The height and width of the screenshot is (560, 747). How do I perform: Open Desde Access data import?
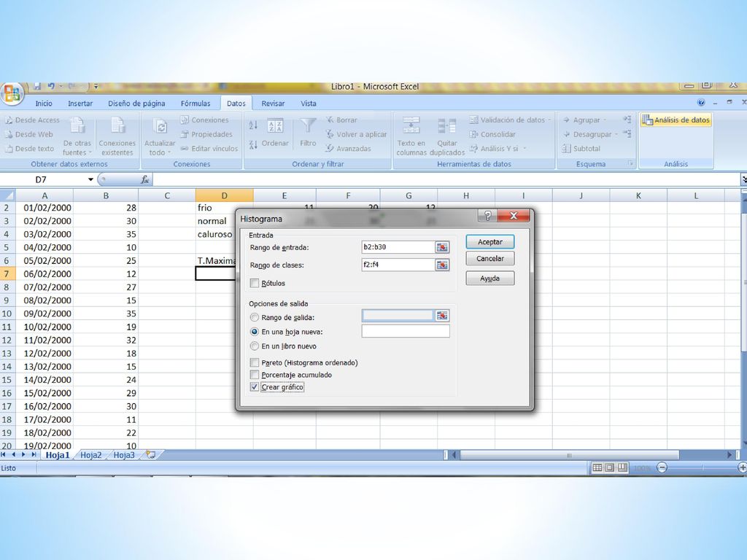[x=32, y=120]
